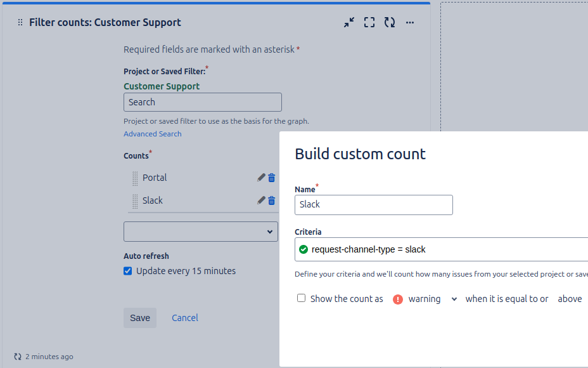Toggle Update every 15 minutes checkbox
The width and height of the screenshot is (588, 368).
tap(128, 271)
